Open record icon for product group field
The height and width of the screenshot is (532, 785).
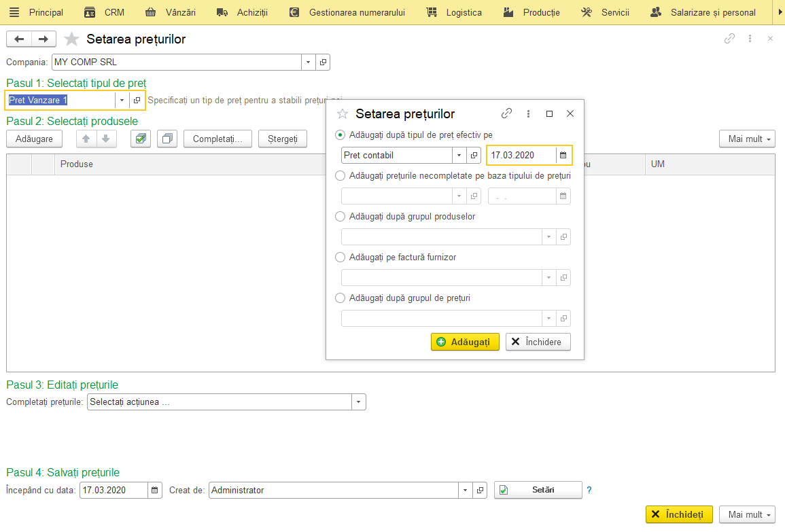563,236
